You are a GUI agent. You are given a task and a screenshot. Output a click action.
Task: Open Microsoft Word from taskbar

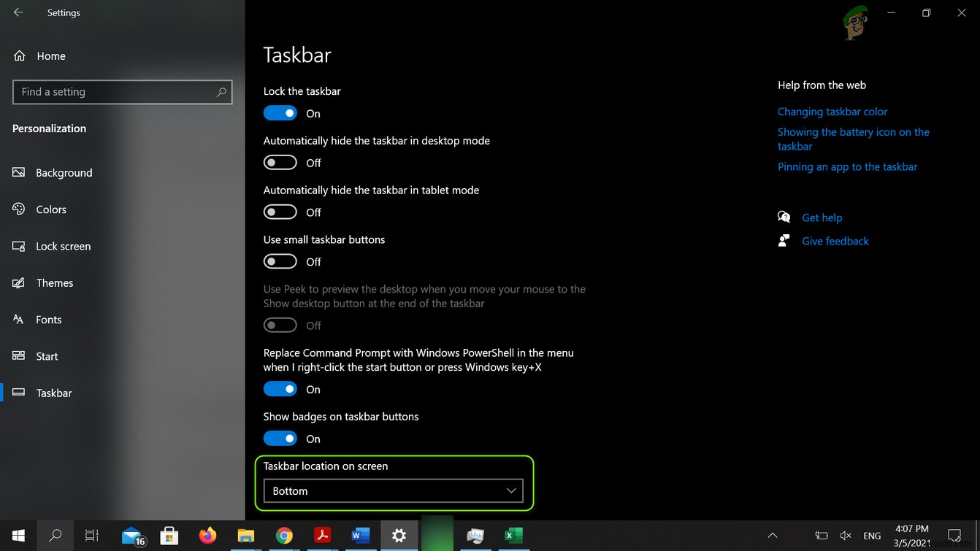click(361, 536)
